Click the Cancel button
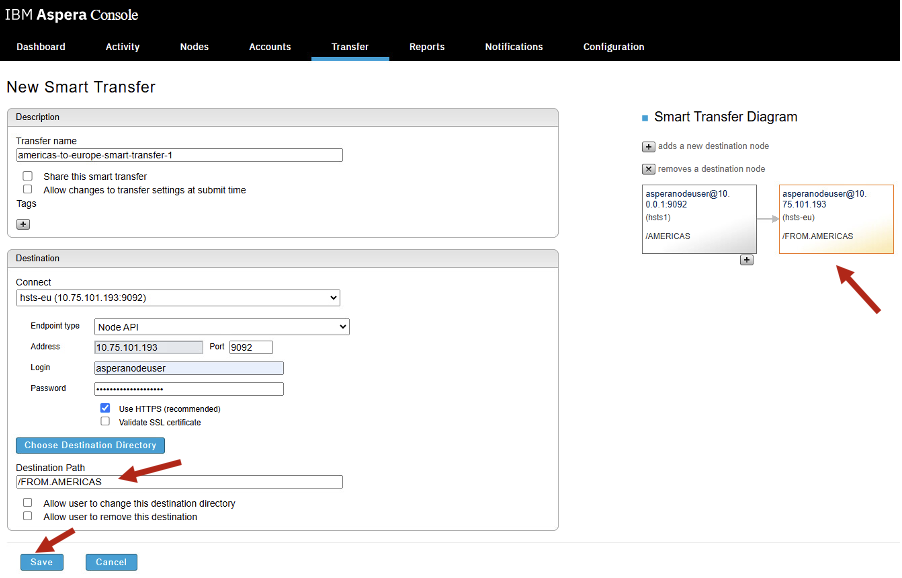Viewport: 902px width, 578px height. pos(111,562)
